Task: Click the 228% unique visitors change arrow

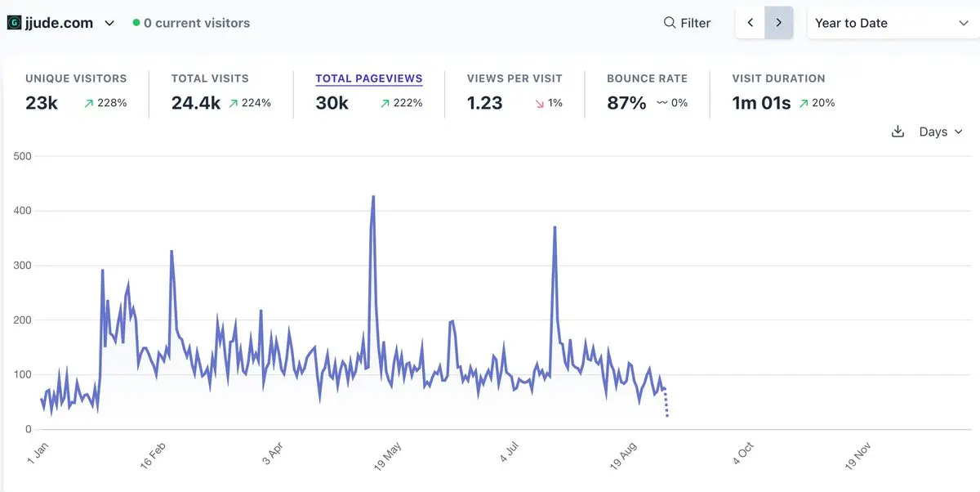Action: coord(89,103)
